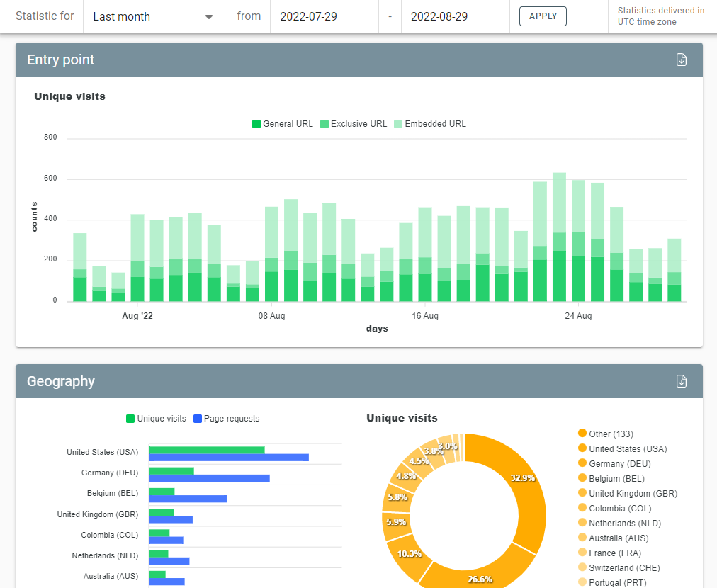
Task: Select the 4.8% donut chart segment
Action: (405, 475)
